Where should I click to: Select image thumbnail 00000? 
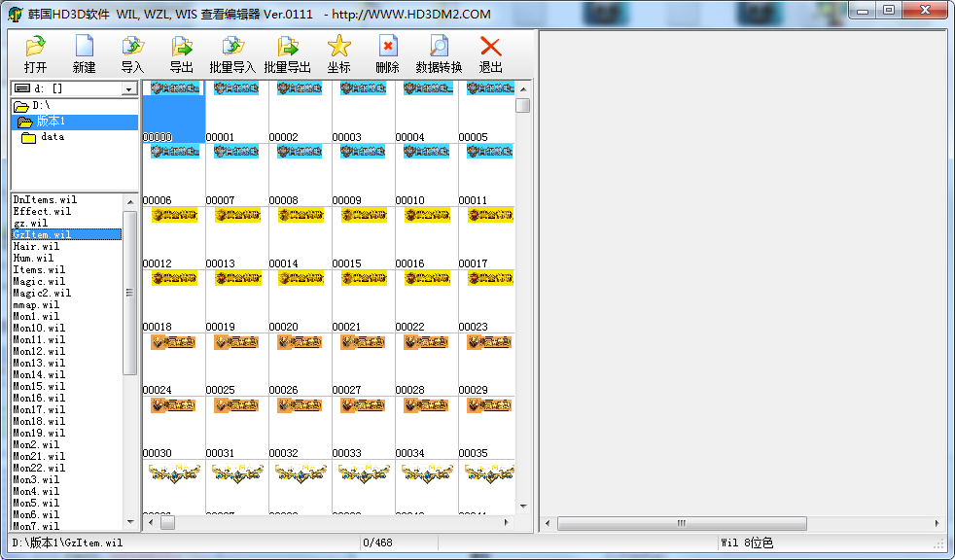(x=173, y=112)
